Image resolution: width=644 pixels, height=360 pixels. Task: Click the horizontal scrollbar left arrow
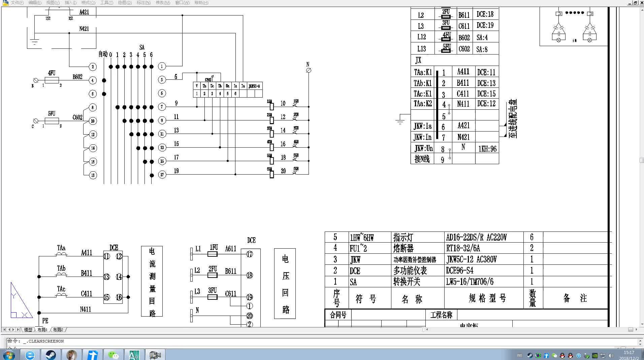coord(427,330)
